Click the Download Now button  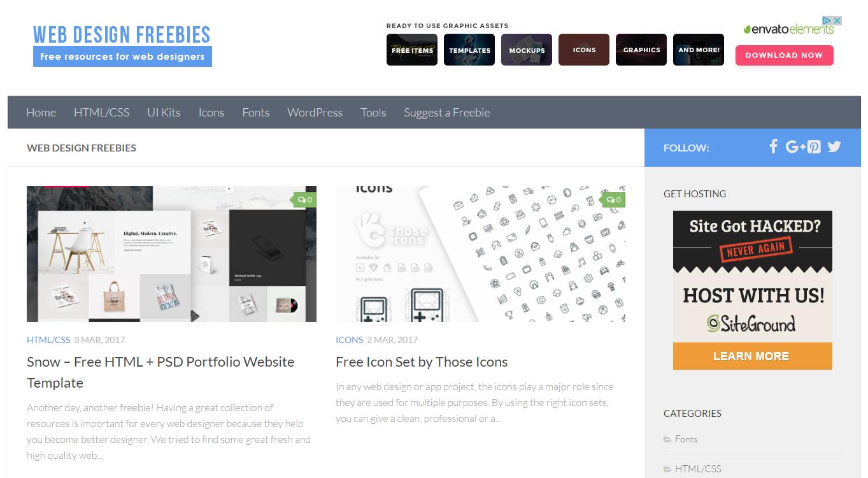click(785, 55)
